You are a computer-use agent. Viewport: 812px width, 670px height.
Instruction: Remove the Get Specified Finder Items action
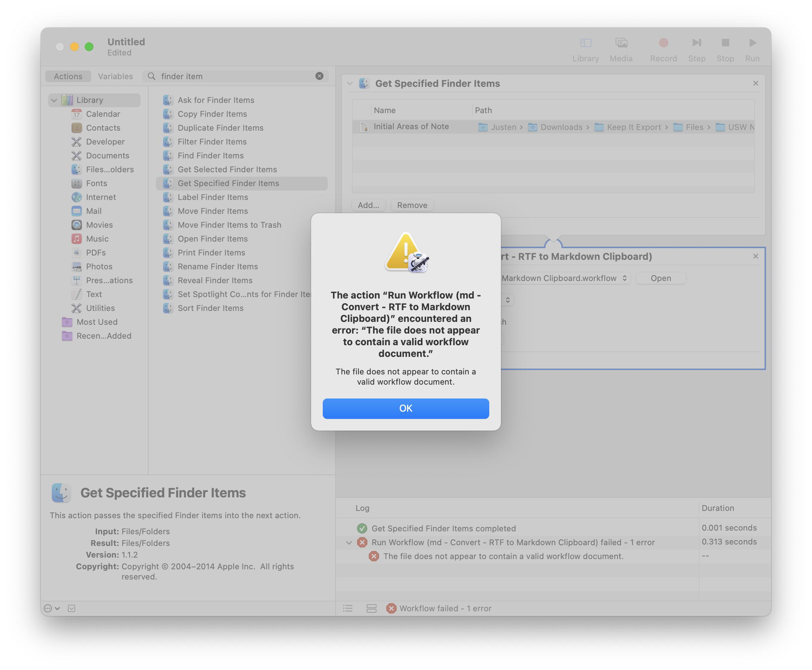[x=756, y=83]
